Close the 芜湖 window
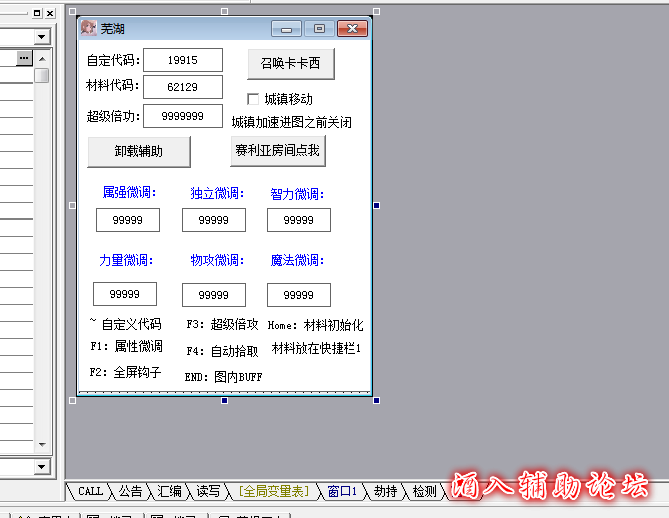Viewport: 669px width, 518px height. tap(351, 29)
